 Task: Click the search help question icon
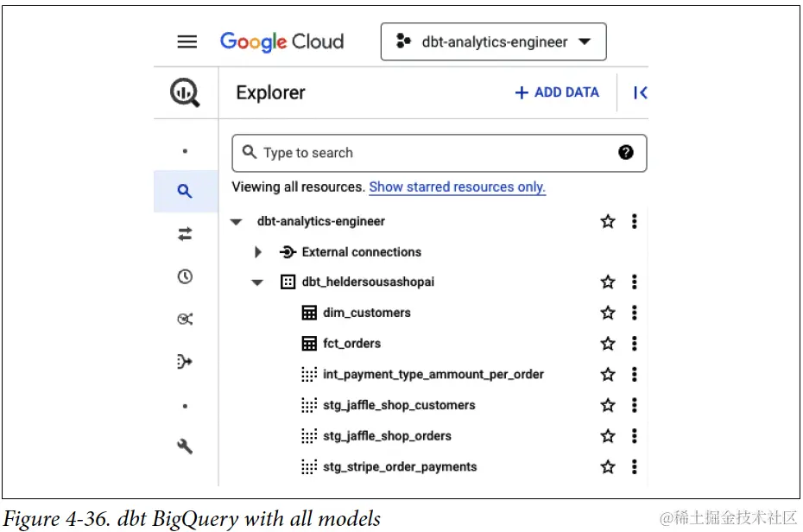[x=626, y=152]
